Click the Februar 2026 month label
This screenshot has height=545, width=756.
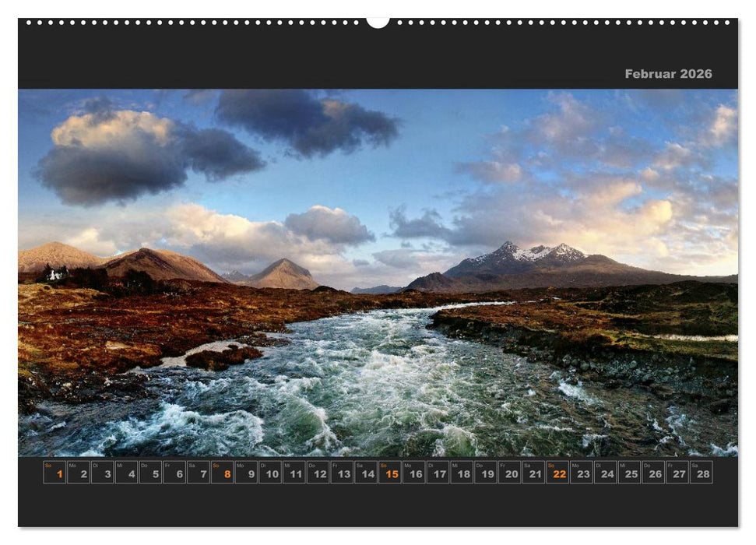click(667, 75)
